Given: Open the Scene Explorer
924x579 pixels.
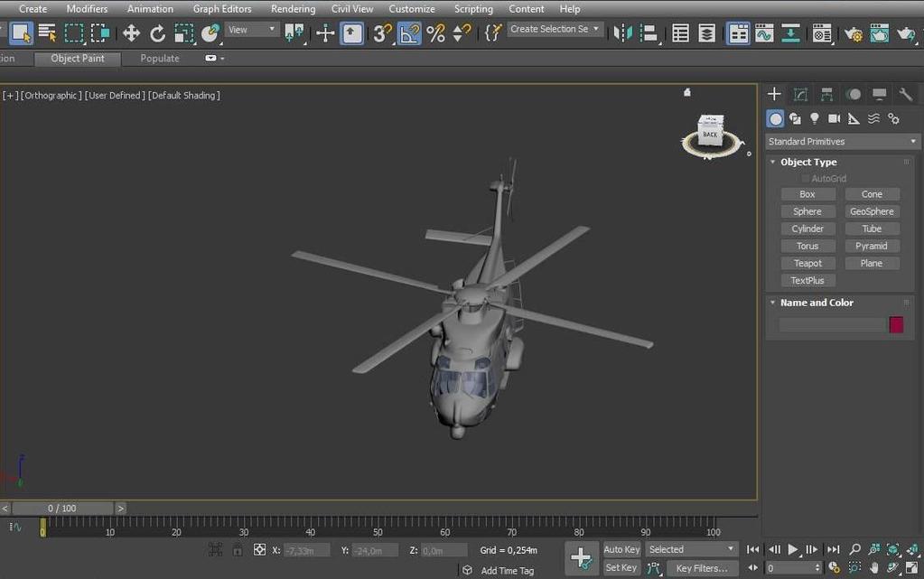Looking at the screenshot, I should pyautogui.click(x=681, y=33).
